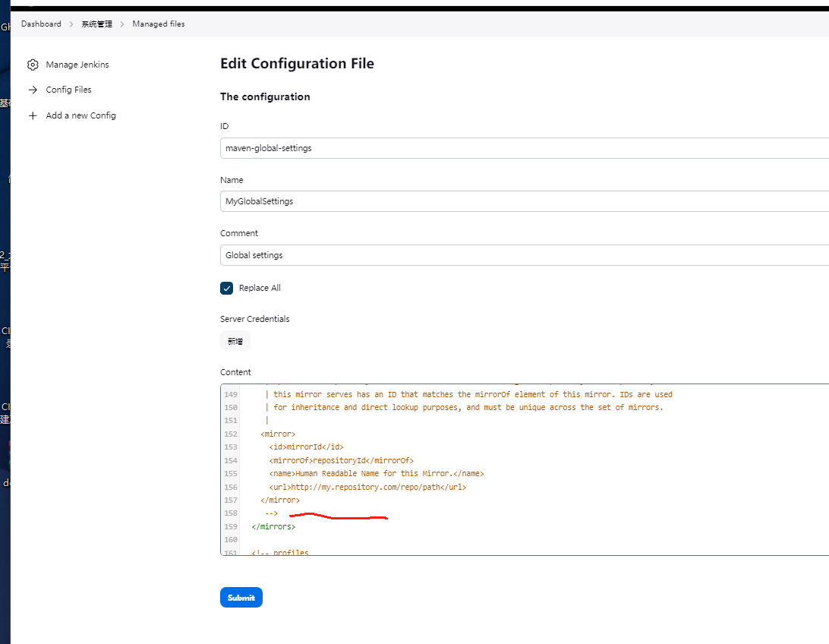The width and height of the screenshot is (829, 644).
Task: Click the Config Files arrow icon
Action: click(32, 90)
